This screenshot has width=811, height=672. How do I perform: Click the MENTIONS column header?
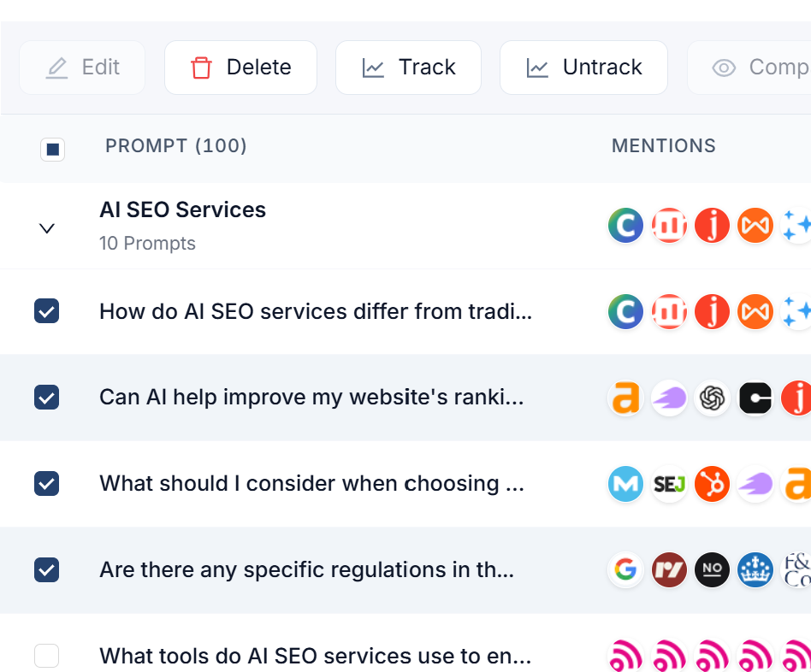(x=664, y=146)
